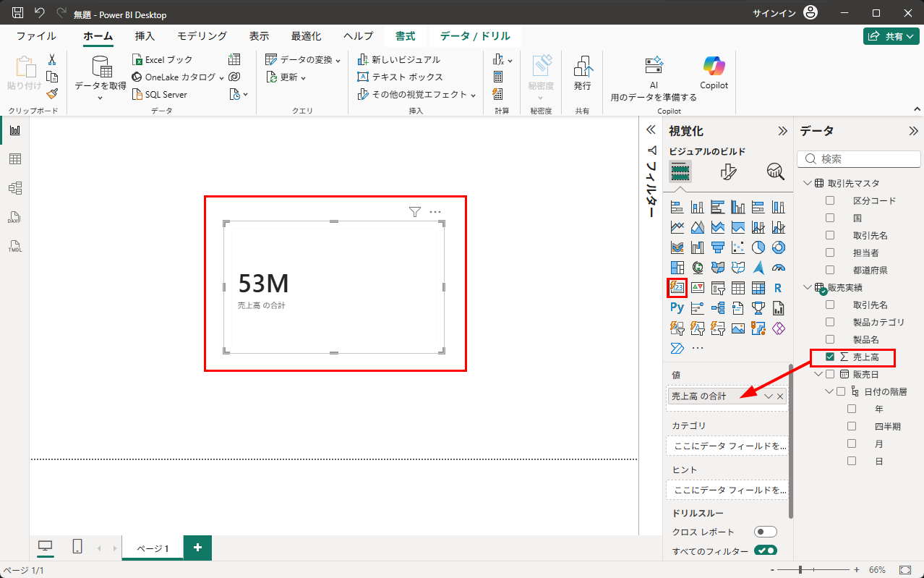Select the clustered column chart visual
The width and height of the screenshot is (924, 578).
coord(738,207)
